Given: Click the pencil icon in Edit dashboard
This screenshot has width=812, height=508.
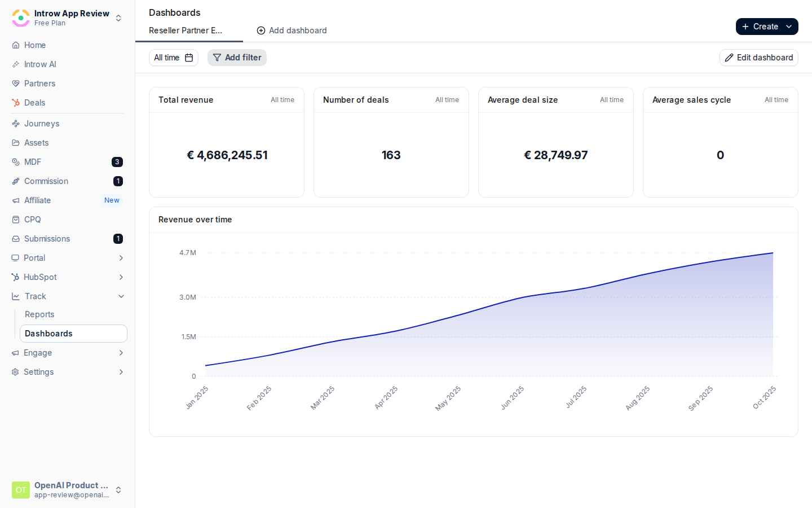Looking at the screenshot, I should [729, 58].
